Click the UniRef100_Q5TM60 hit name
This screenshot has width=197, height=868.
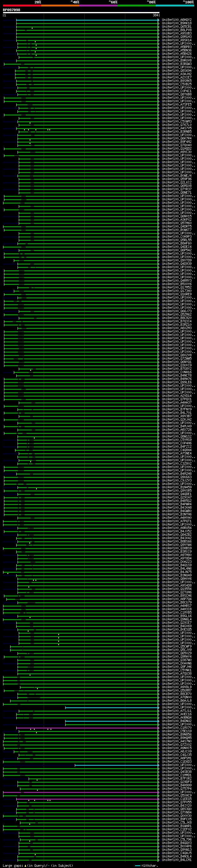point(177,223)
